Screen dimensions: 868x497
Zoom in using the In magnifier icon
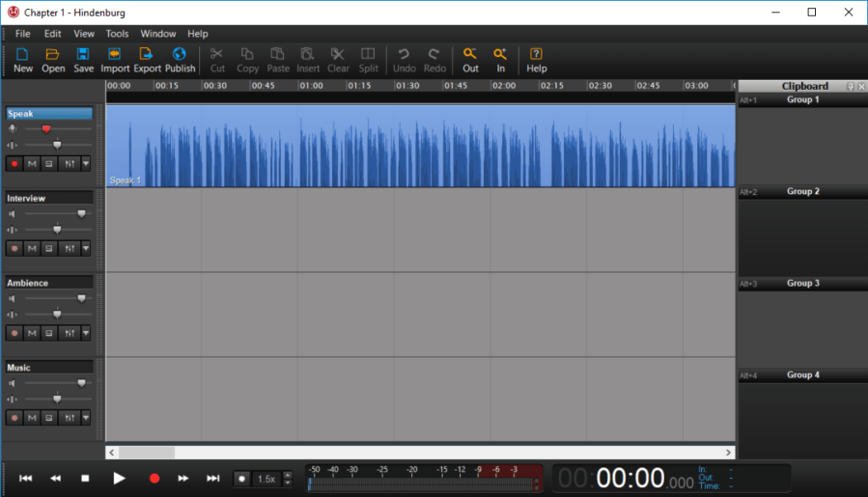coord(500,60)
